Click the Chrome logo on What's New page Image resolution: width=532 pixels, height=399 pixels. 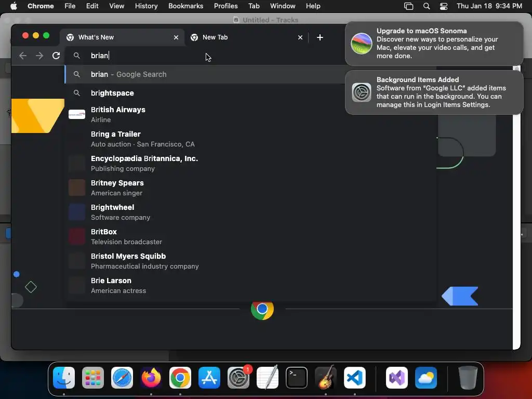(262, 310)
